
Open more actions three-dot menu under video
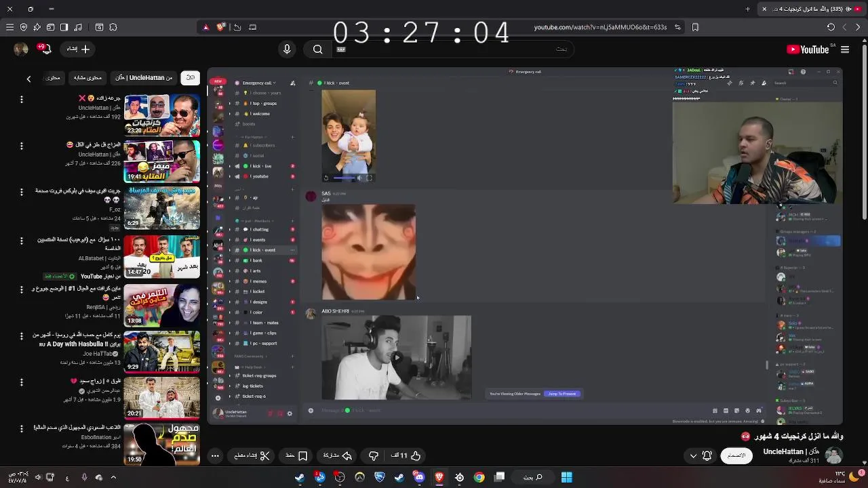215,456
